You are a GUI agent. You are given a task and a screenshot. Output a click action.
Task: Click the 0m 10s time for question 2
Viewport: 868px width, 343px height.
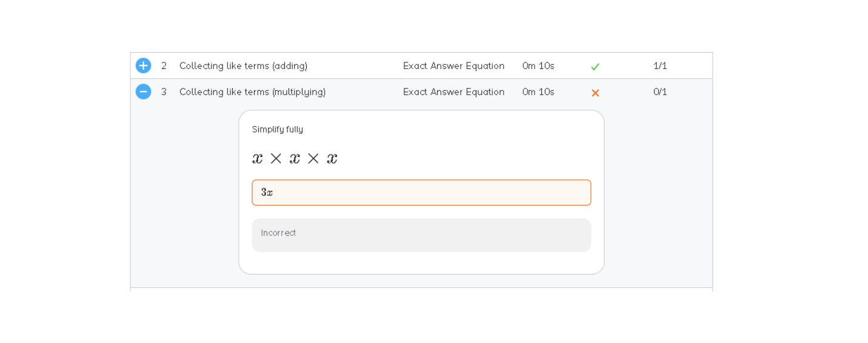pos(538,66)
